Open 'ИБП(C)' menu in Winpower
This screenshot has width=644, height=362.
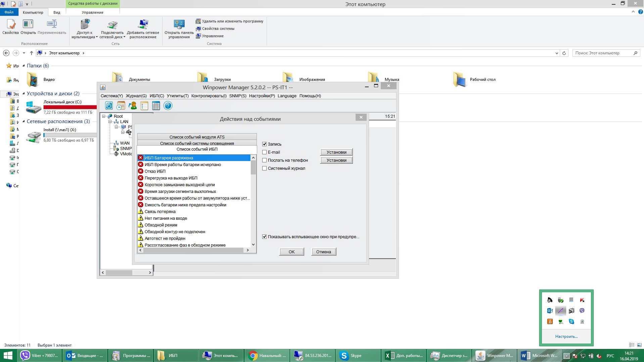pyautogui.click(x=157, y=96)
